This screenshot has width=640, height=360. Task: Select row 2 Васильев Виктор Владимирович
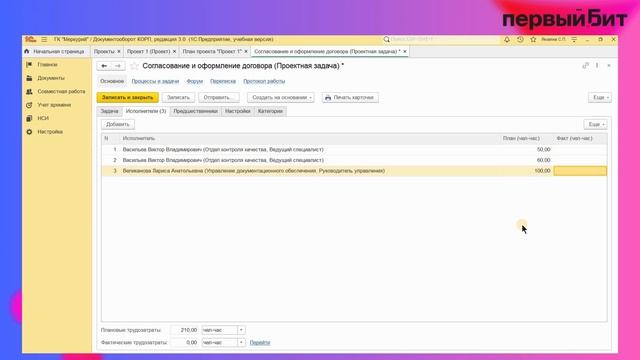pyautogui.click(x=354, y=160)
